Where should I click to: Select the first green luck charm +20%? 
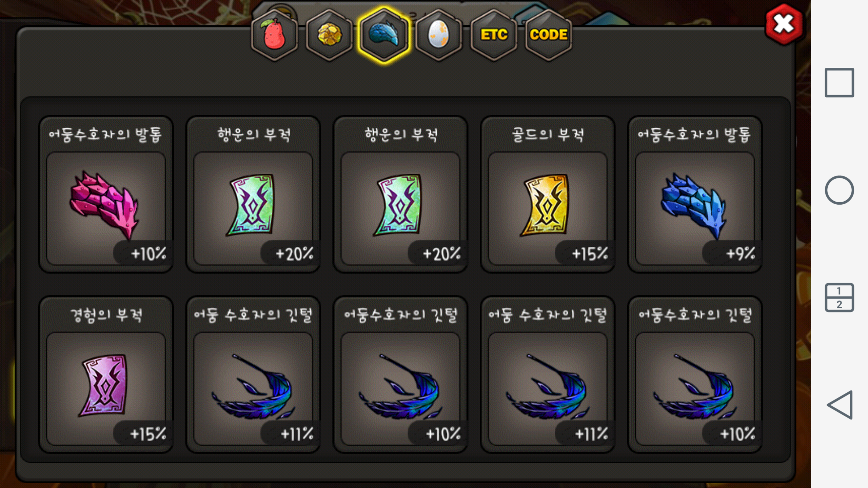(253, 195)
